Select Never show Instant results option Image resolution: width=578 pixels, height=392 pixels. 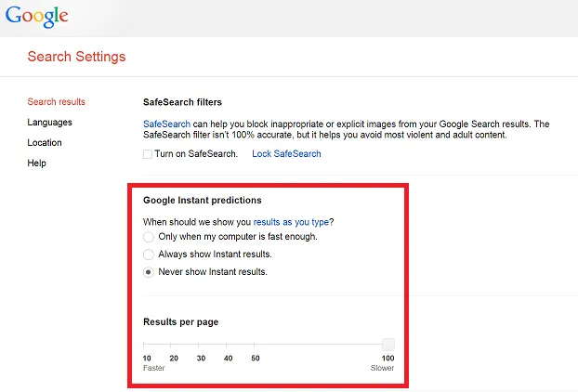tap(148, 272)
